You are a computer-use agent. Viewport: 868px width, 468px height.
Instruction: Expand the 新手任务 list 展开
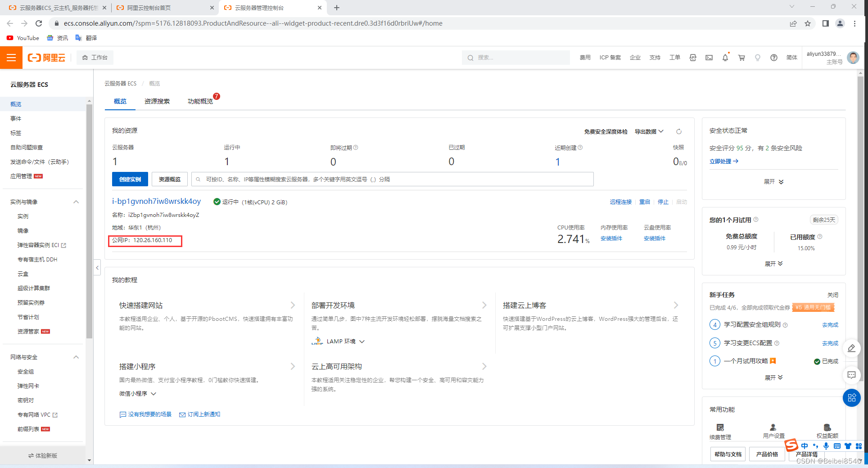(x=774, y=378)
